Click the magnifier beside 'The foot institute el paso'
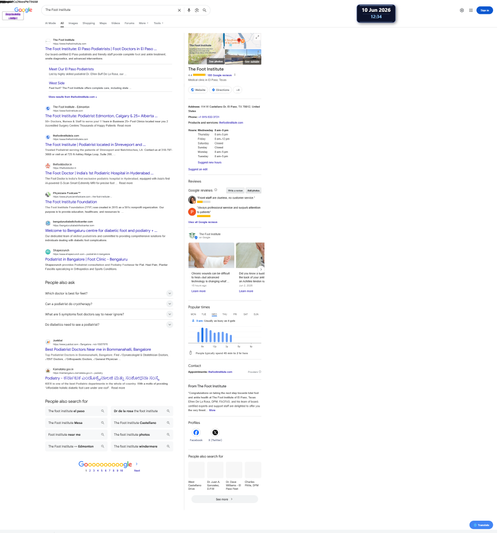The image size is (500, 533). 102,411
